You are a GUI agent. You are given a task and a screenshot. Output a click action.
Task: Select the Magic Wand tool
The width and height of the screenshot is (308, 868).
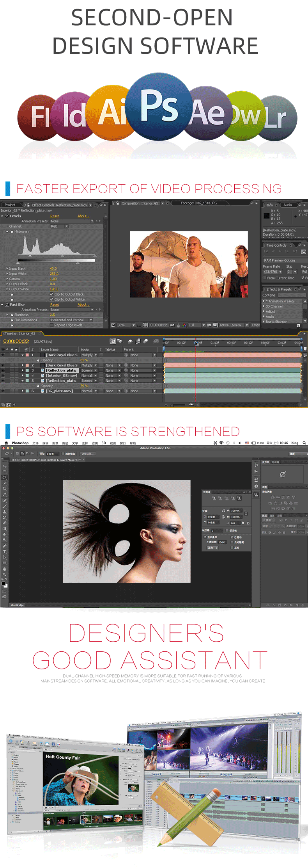coord(4,483)
